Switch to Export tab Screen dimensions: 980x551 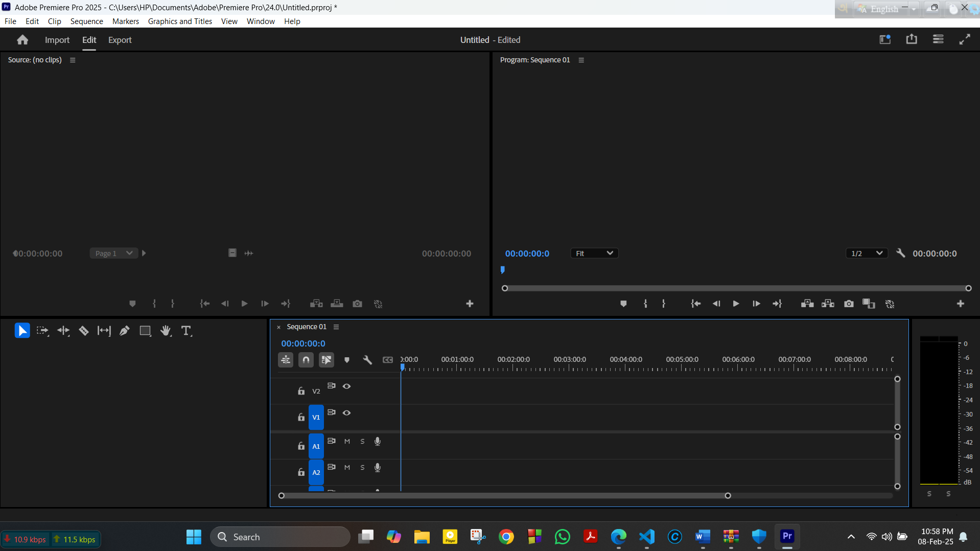coord(120,40)
